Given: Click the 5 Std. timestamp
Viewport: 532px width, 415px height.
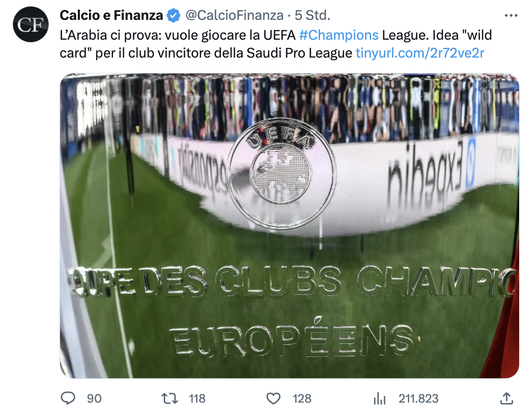Looking at the screenshot, I should 313,15.
